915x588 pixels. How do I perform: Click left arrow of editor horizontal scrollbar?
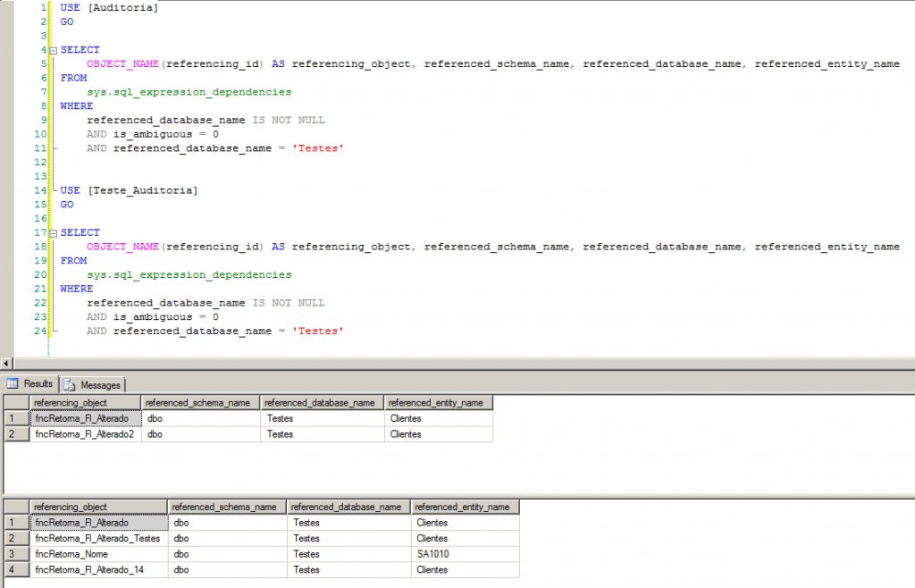click(7, 364)
